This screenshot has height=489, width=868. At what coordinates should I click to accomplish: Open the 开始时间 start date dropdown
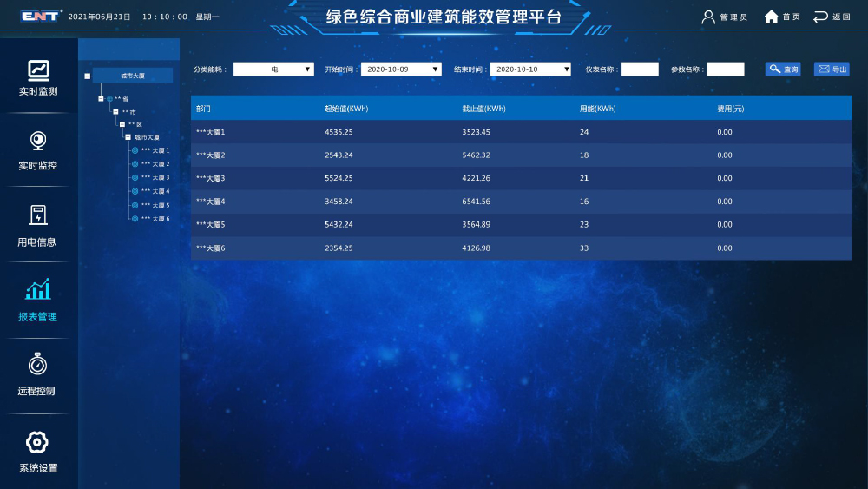point(401,69)
